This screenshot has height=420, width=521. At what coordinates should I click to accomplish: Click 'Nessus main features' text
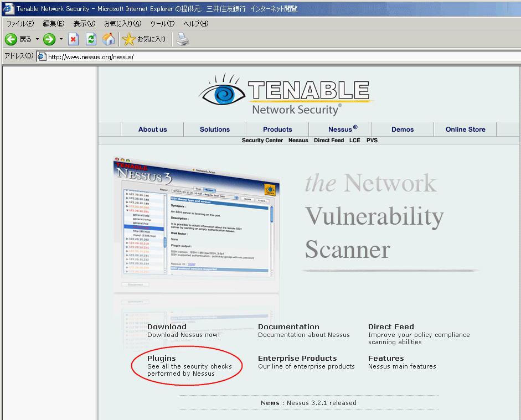[402, 366]
